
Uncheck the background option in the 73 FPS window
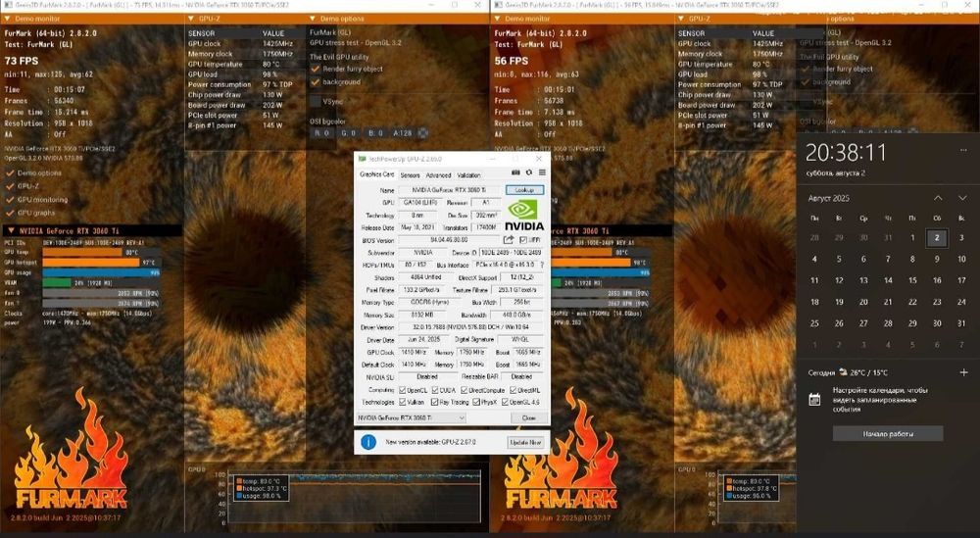point(316,82)
